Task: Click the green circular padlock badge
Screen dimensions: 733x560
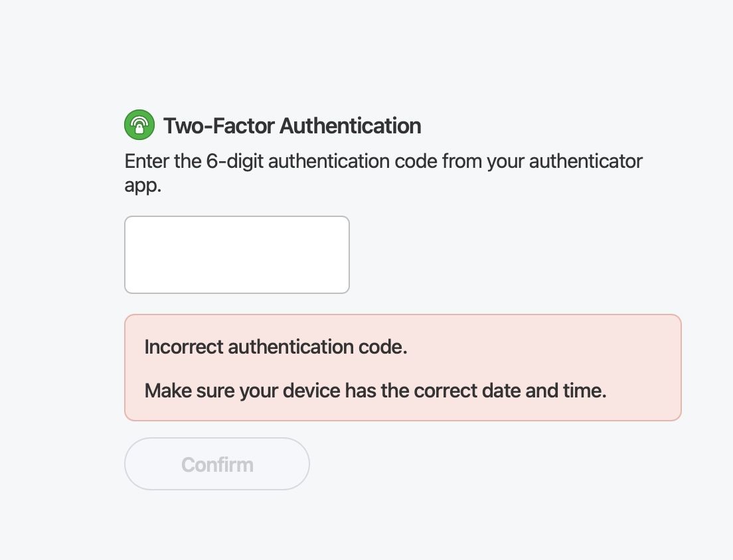Action: [x=139, y=125]
